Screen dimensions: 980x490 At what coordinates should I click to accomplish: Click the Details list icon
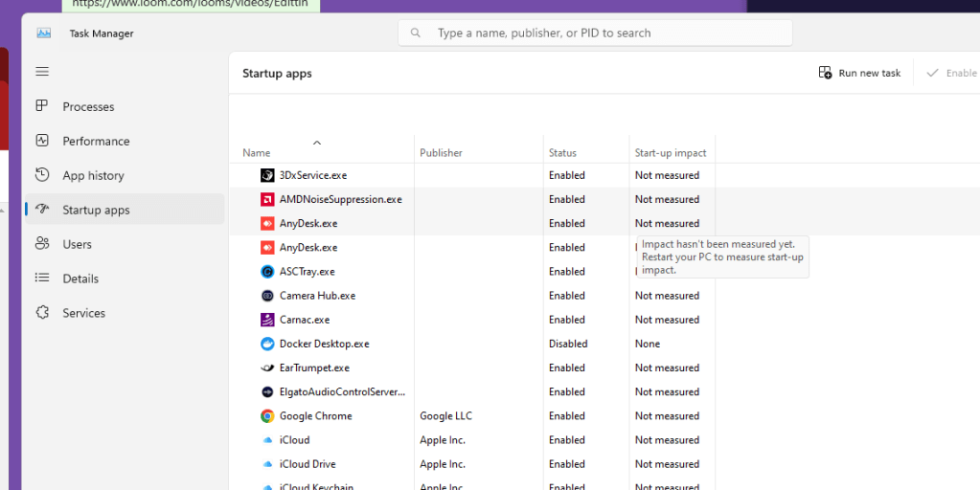click(42, 278)
